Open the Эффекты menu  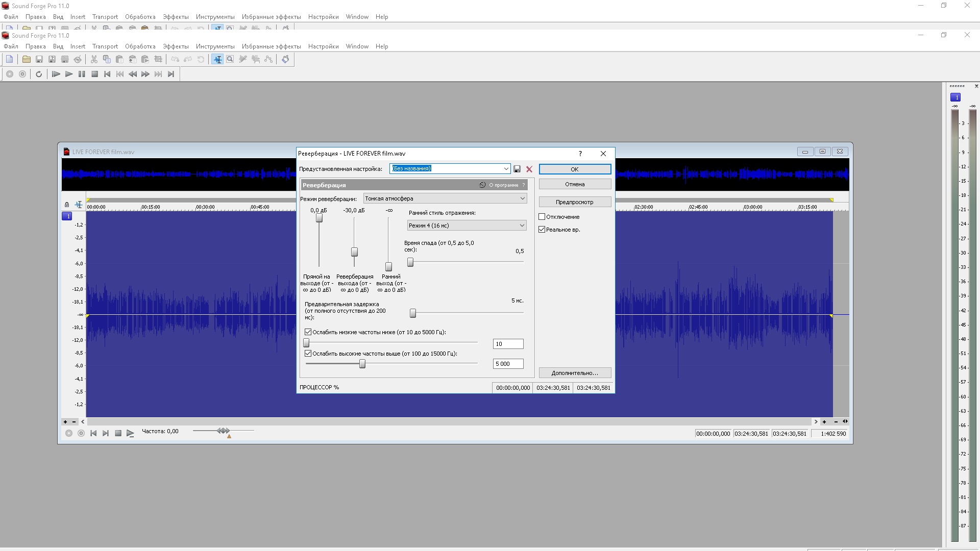click(176, 46)
